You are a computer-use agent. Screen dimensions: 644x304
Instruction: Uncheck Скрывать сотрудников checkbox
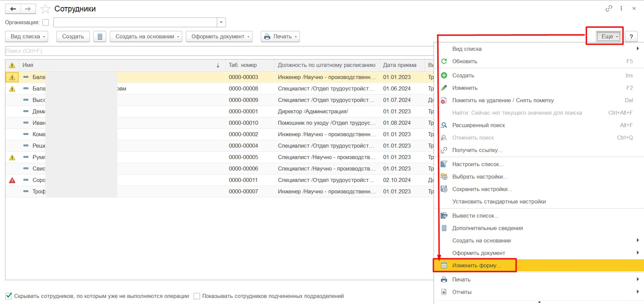coord(9,296)
